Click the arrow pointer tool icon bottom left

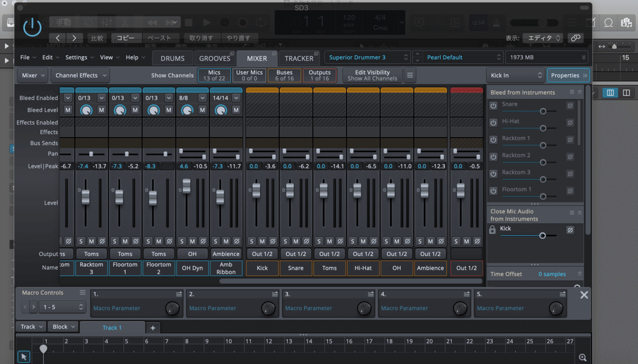tap(24, 356)
